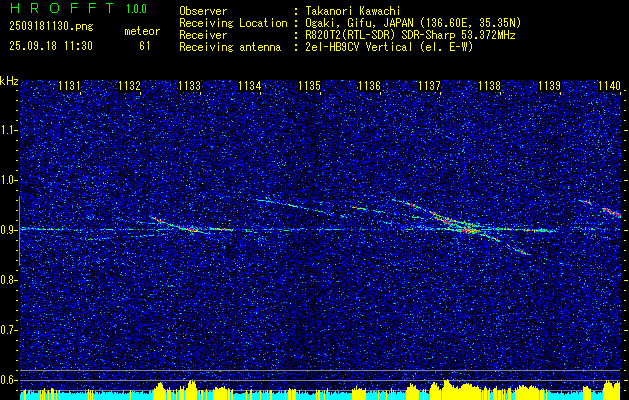Select the file name 2509181130.png

pos(51,27)
